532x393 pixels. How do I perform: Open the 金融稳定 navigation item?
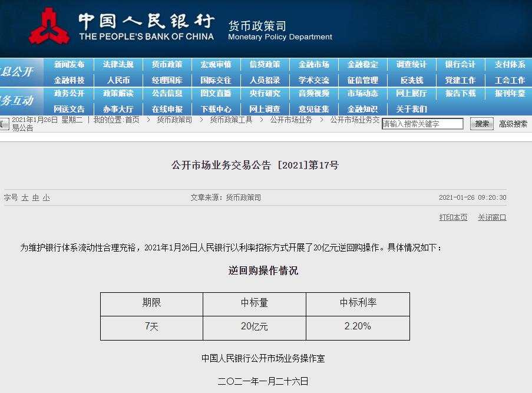[x=363, y=64]
